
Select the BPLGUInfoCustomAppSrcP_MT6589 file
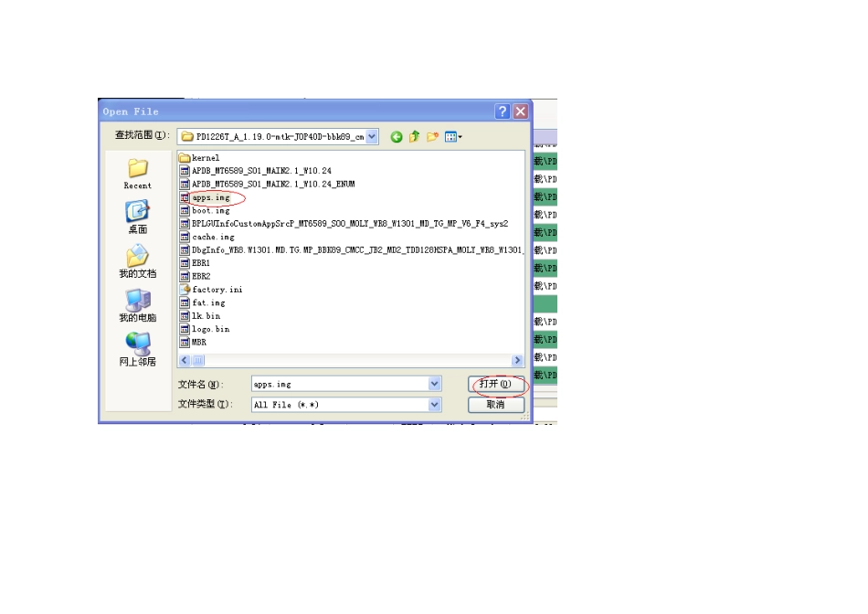(344, 224)
